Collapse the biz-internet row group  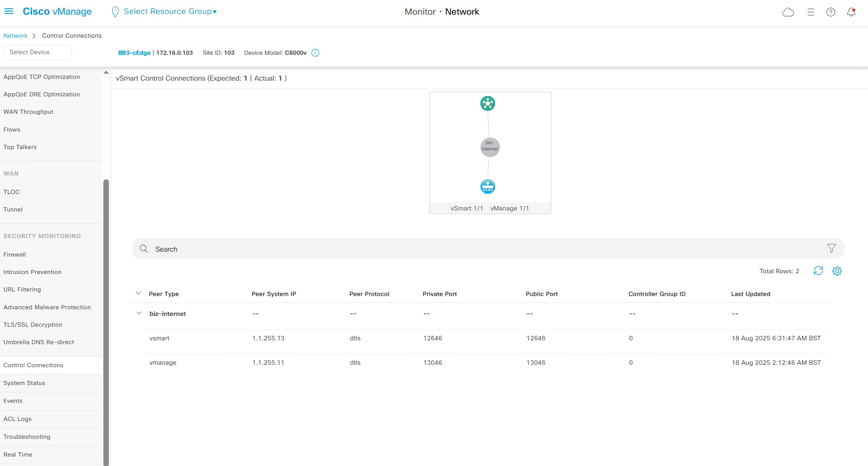pos(139,313)
